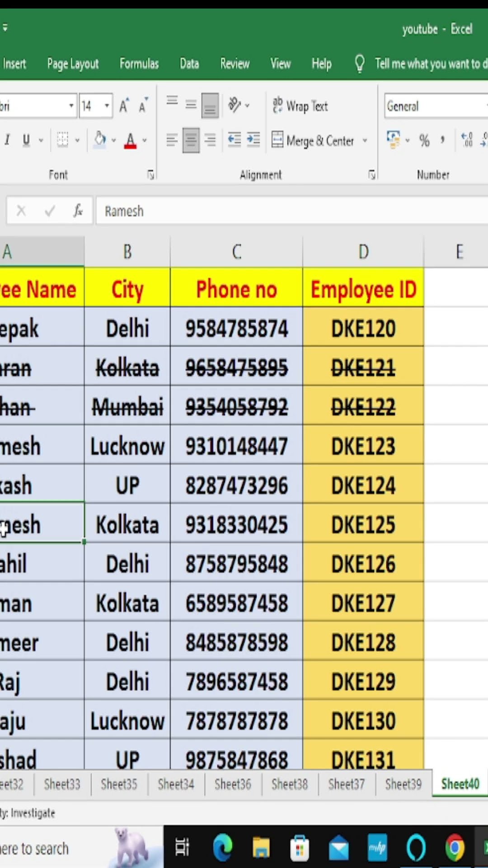Open Task View from taskbar
The width and height of the screenshot is (488, 868).
click(182, 848)
